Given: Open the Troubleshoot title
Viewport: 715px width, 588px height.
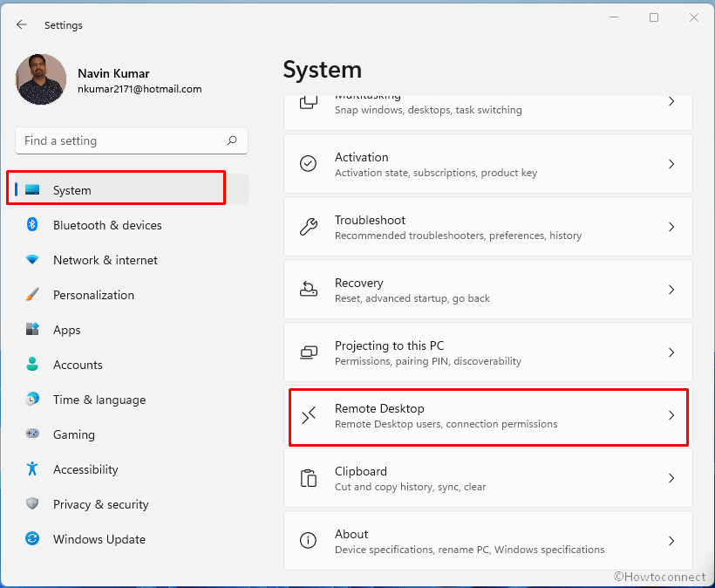Looking at the screenshot, I should pyautogui.click(x=370, y=220).
